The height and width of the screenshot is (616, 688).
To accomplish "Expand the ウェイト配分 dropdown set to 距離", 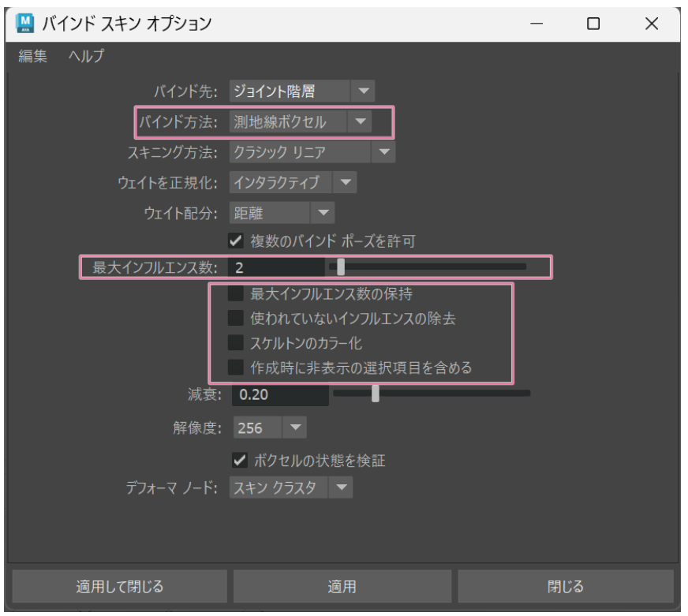I will tap(282, 213).
